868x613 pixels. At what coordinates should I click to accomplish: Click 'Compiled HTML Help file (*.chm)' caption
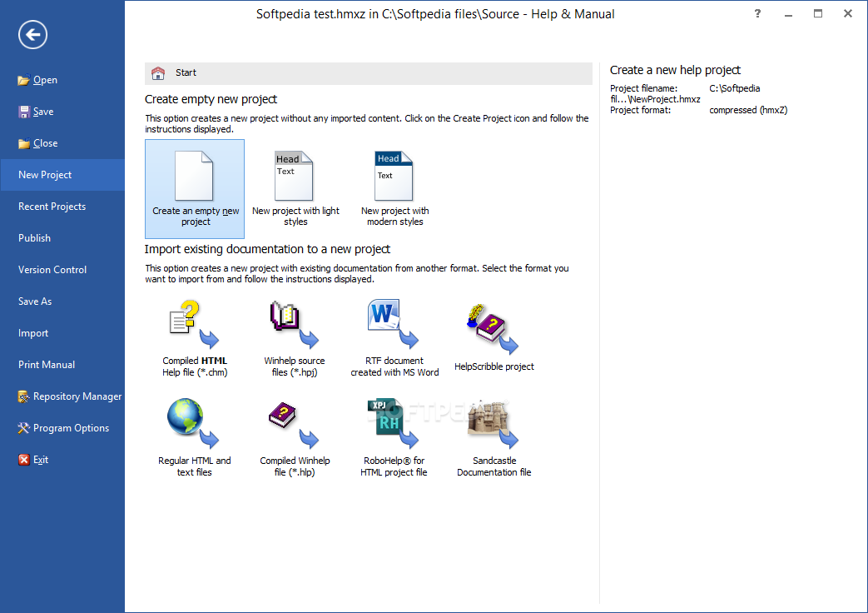pyautogui.click(x=195, y=366)
